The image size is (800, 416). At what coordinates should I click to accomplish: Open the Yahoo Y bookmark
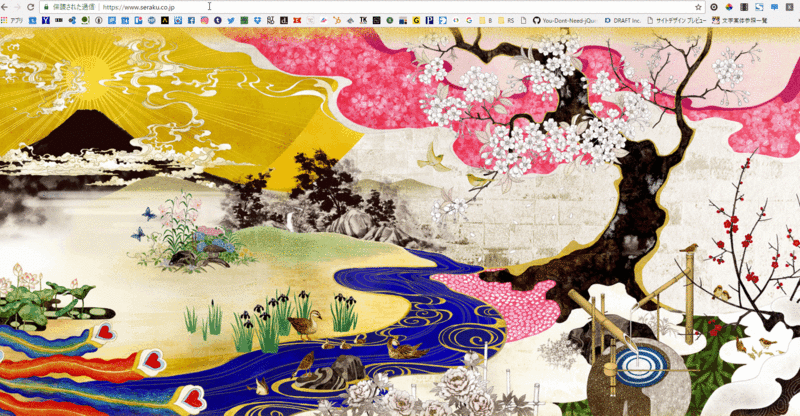tap(46, 20)
